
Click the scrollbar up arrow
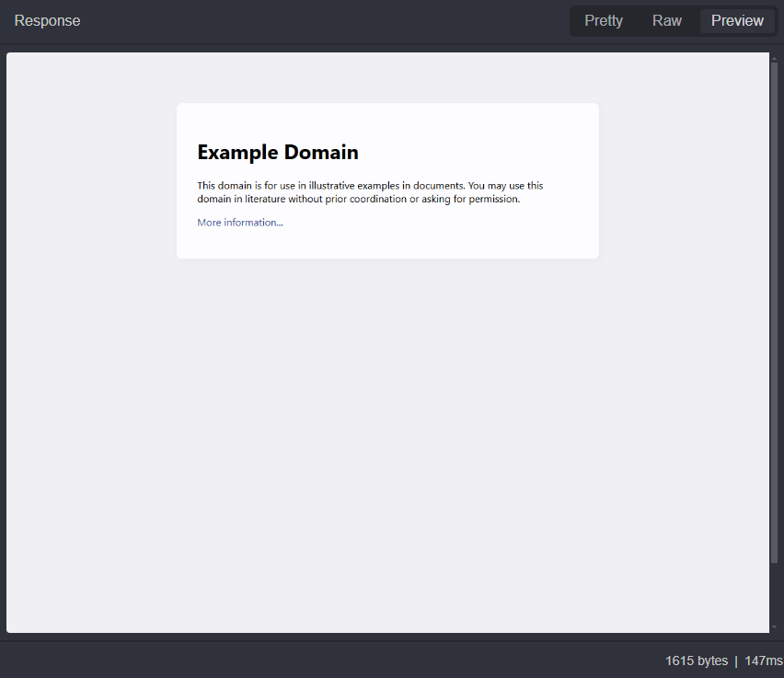pyautogui.click(x=775, y=57)
